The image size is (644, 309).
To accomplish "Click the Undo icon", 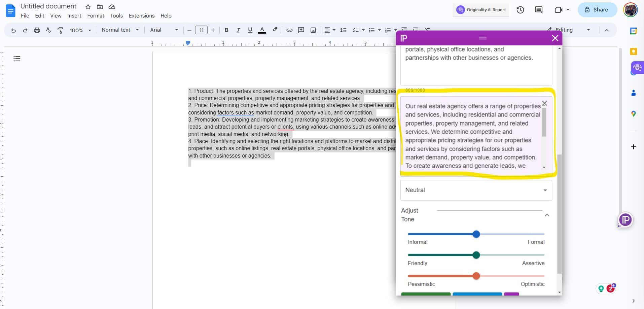I will [x=13, y=30].
